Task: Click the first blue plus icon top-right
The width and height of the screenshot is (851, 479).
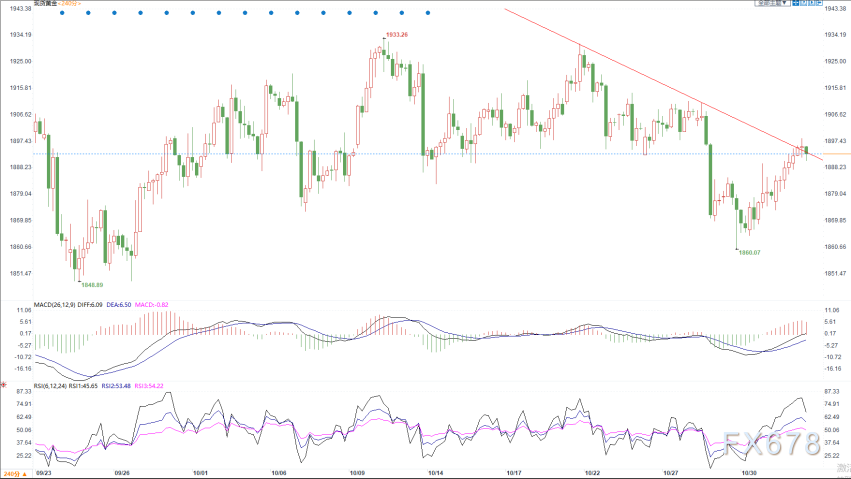Action: (796, 3)
